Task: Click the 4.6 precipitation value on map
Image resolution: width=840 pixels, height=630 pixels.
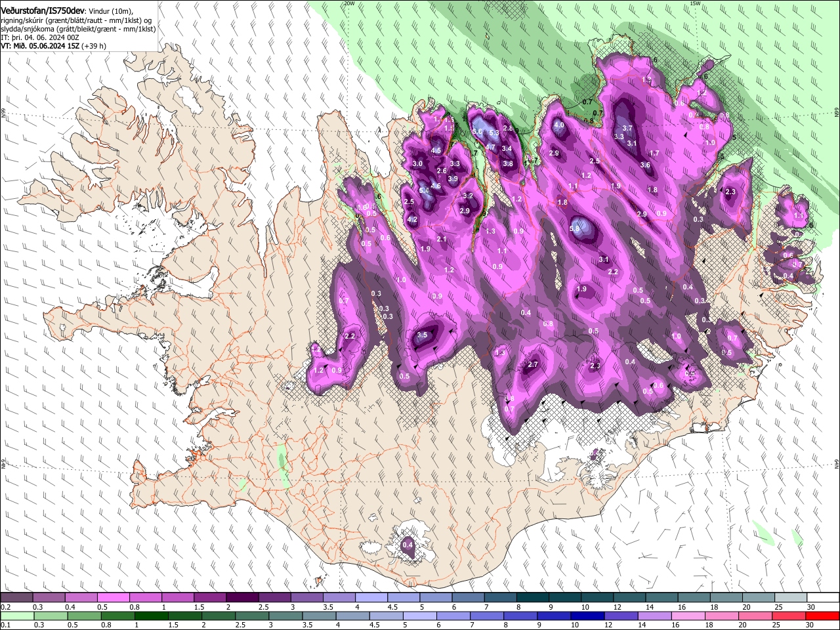Action: 436,186
